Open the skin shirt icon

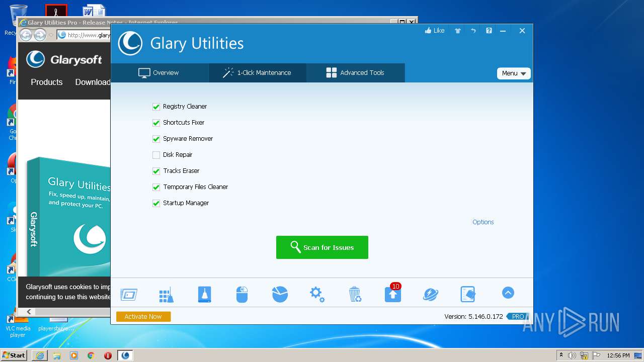458,31
